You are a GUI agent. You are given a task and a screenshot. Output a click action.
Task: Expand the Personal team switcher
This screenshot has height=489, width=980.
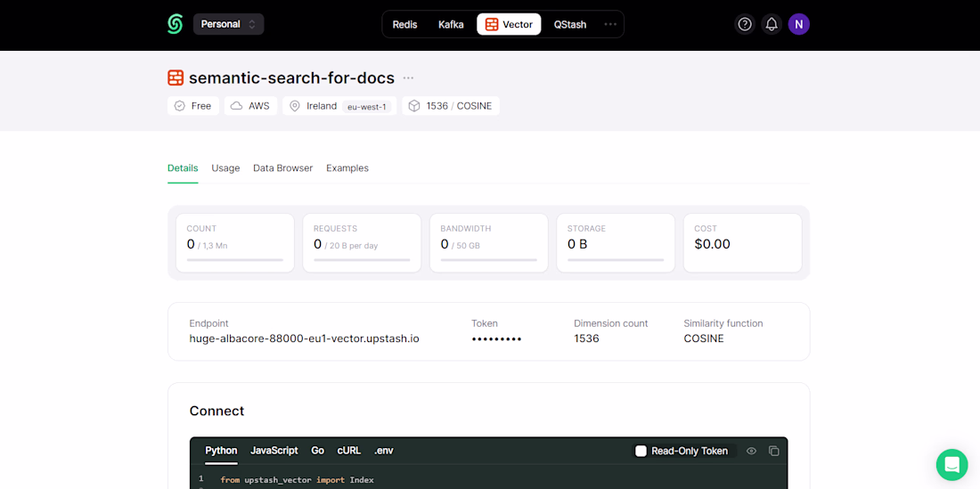pyautogui.click(x=228, y=24)
